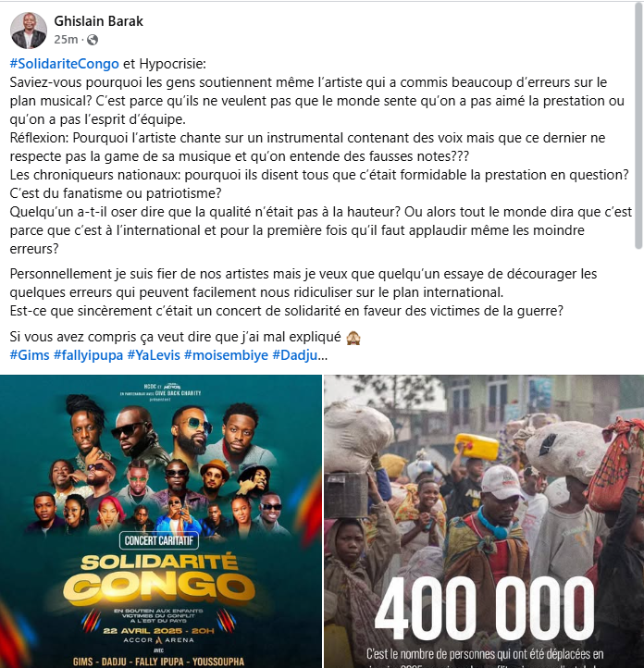
Task: Open the 400 000 displaced persons photo
Action: point(484,522)
